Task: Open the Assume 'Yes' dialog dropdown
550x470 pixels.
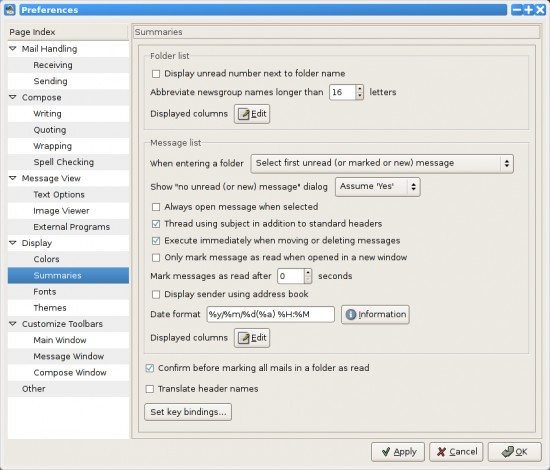Action: pos(377,187)
